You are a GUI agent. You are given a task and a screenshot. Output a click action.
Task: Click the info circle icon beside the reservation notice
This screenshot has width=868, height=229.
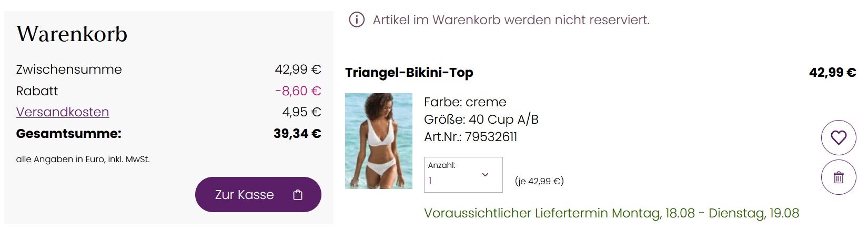[x=357, y=20]
